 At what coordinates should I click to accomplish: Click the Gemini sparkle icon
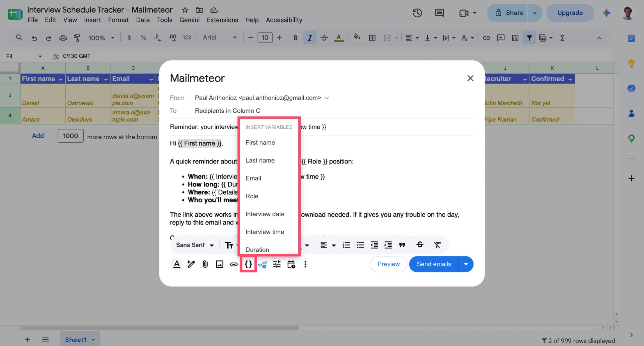click(x=607, y=13)
